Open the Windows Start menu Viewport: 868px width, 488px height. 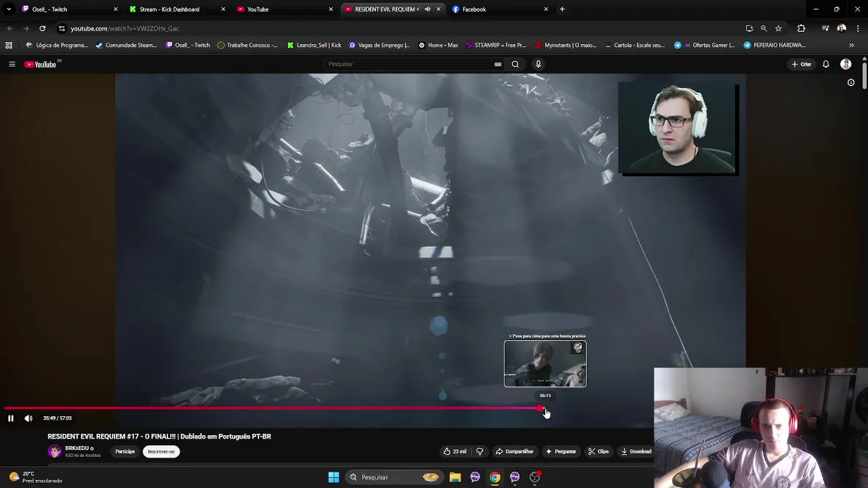(x=334, y=477)
